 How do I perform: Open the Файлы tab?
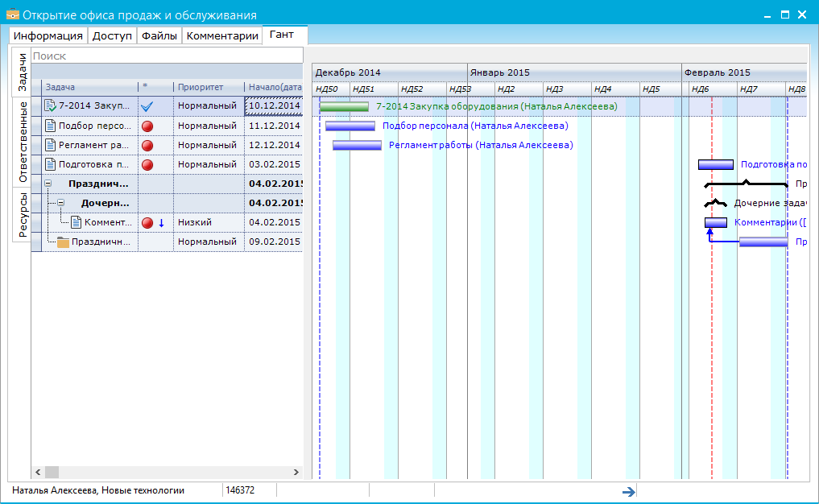pos(159,35)
